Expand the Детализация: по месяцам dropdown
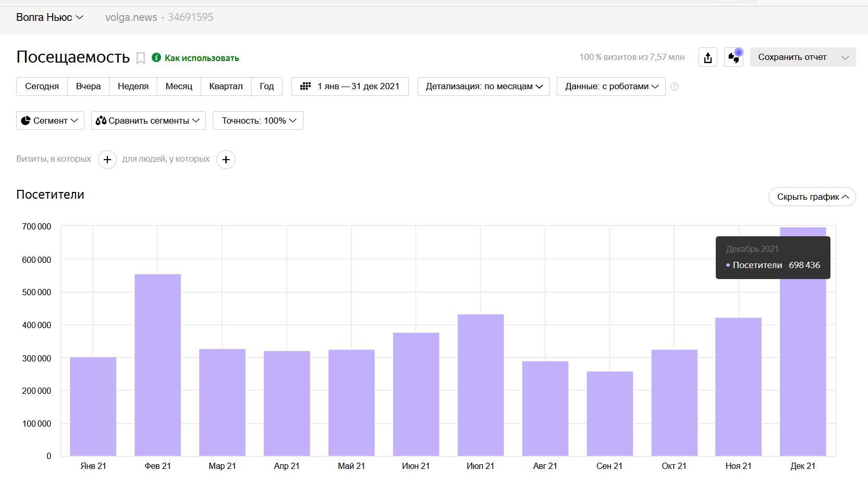Image resolution: width=868 pixels, height=483 pixels. (x=484, y=87)
